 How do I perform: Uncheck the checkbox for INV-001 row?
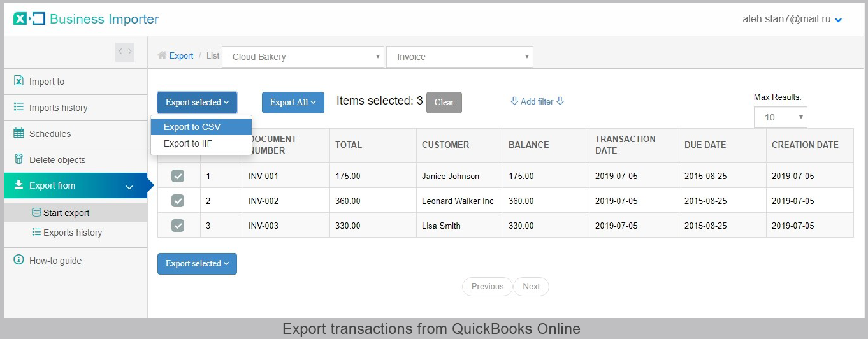pyautogui.click(x=178, y=176)
